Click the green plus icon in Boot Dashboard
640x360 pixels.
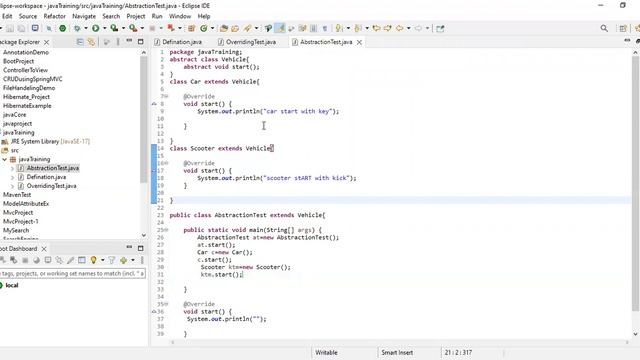click(123, 260)
